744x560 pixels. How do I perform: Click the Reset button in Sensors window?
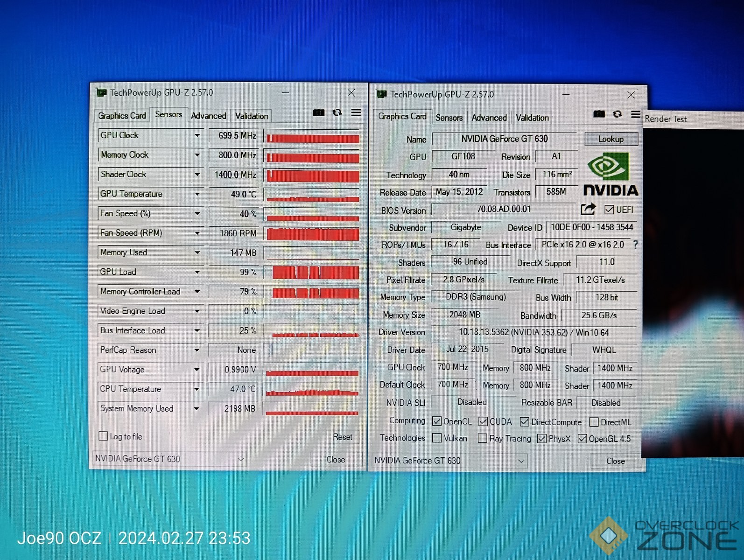pos(343,437)
